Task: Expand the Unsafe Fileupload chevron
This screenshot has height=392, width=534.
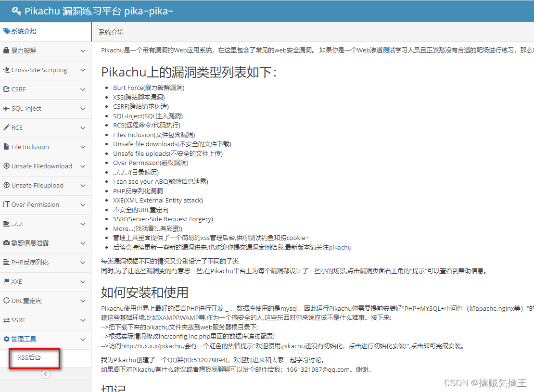Action: [x=83, y=186]
